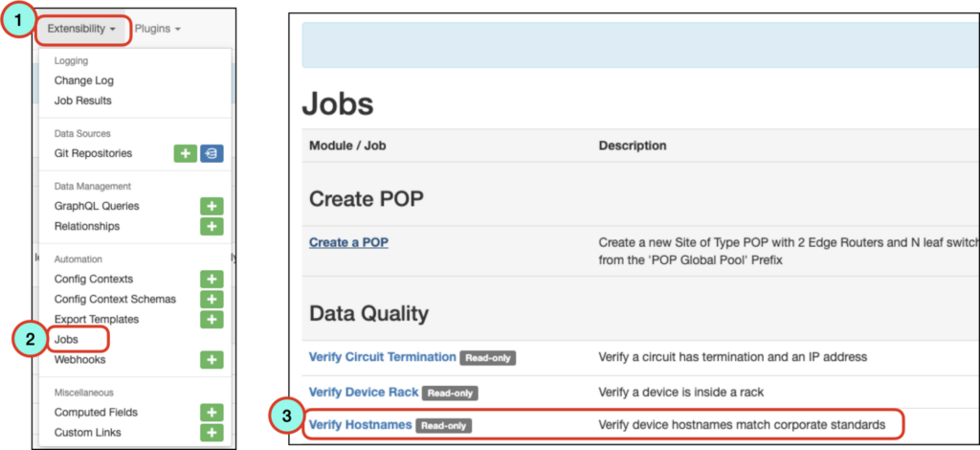
Task: Click the blue Git Repositories database icon
Action: pos(212,153)
